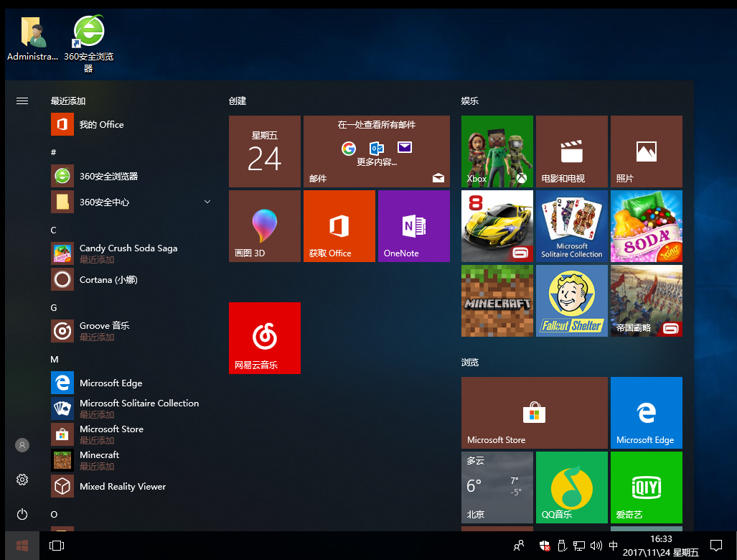Click the power button icon
The height and width of the screenshot is (560, 737).
(x=22, y=514)
